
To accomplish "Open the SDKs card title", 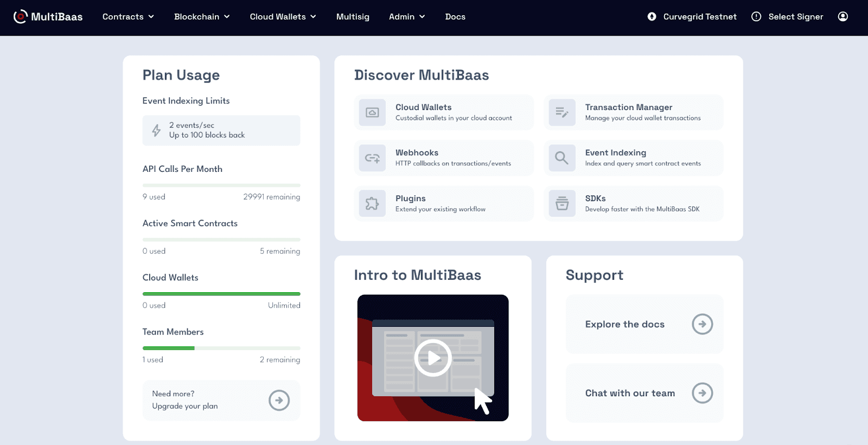I will (596, 198).
